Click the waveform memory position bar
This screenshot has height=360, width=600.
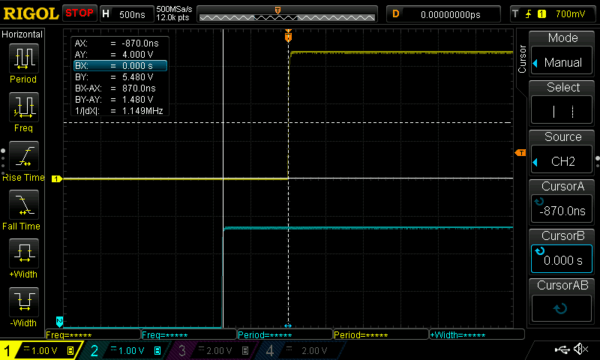click(x=287, y=14)
